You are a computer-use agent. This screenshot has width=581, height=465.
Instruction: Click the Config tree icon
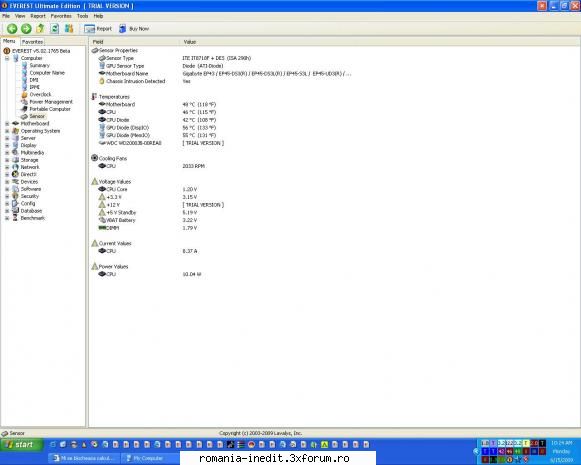[15, 203]
